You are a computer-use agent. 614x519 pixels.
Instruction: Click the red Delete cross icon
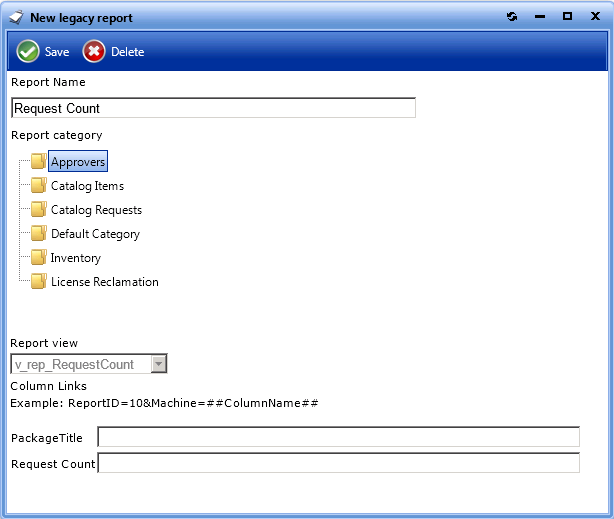tap(94, 51)
